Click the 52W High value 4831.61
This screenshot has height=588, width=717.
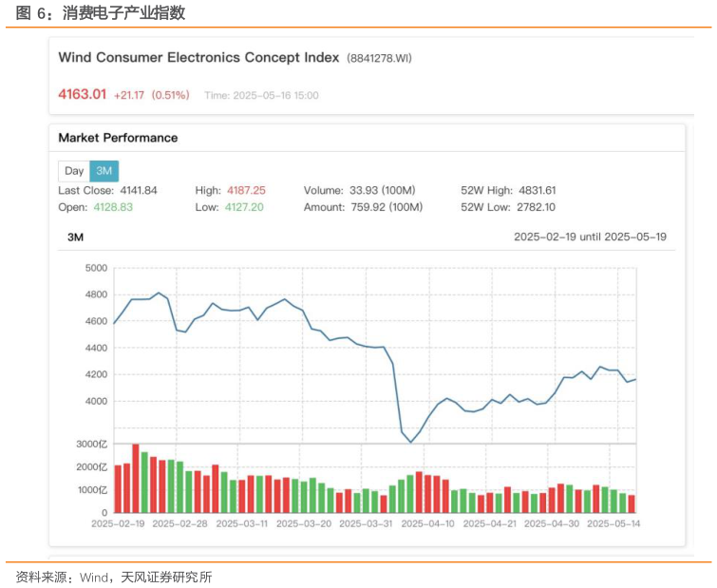(536, 190)
